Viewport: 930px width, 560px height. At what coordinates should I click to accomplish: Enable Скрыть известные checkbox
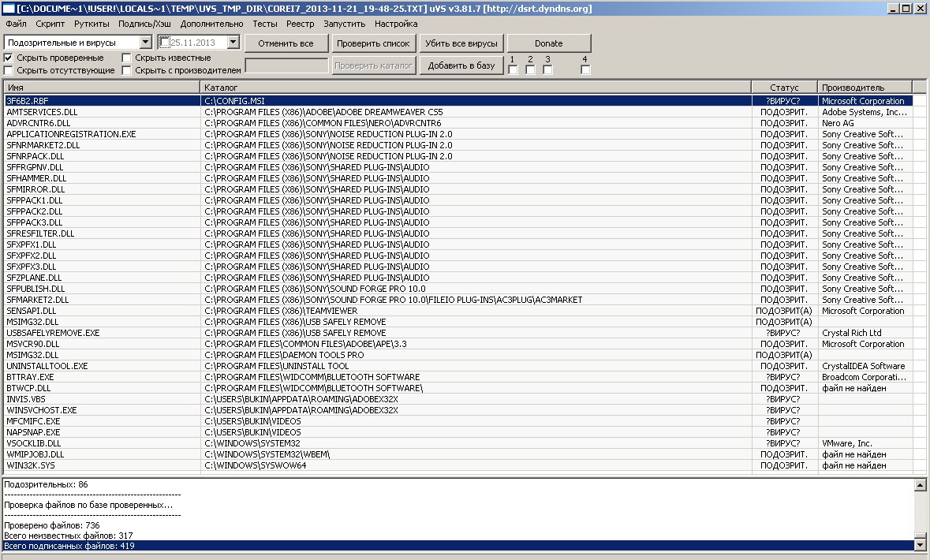point(126,58)
